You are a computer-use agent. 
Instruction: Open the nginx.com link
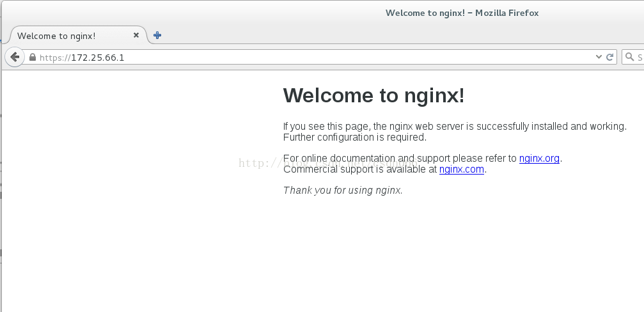click(x=461, y=169)
